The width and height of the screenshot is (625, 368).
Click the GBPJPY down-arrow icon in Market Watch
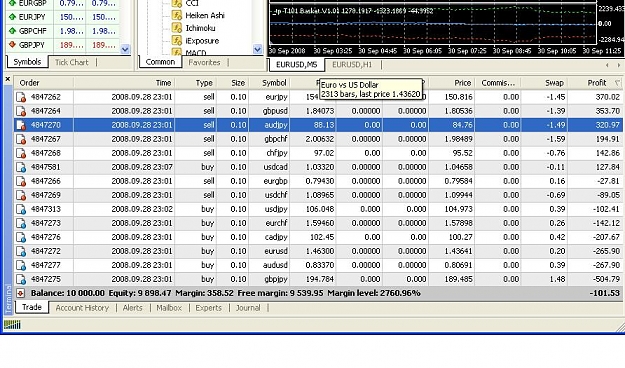[x=12, y=45]
